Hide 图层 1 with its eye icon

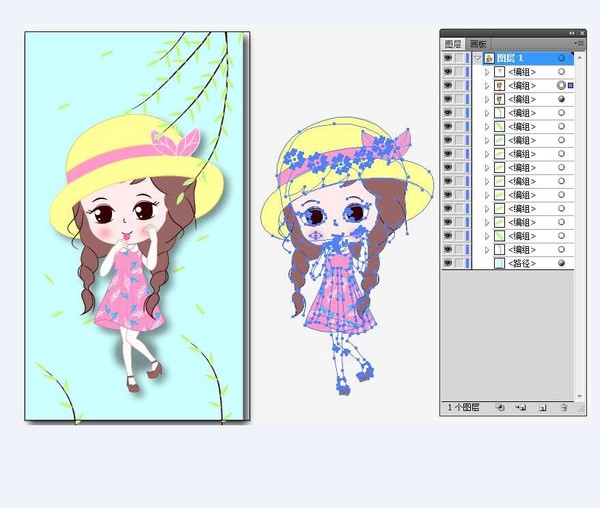(x=448, y=58)
